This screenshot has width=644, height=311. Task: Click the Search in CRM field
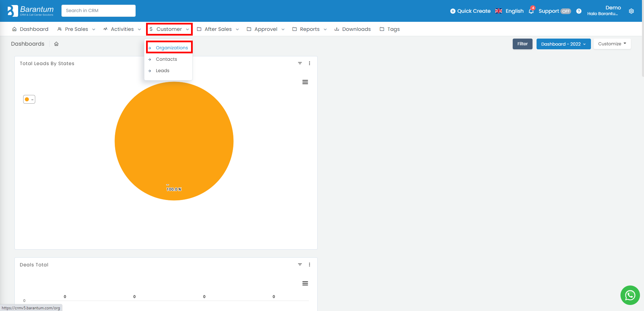pos(98,11)
